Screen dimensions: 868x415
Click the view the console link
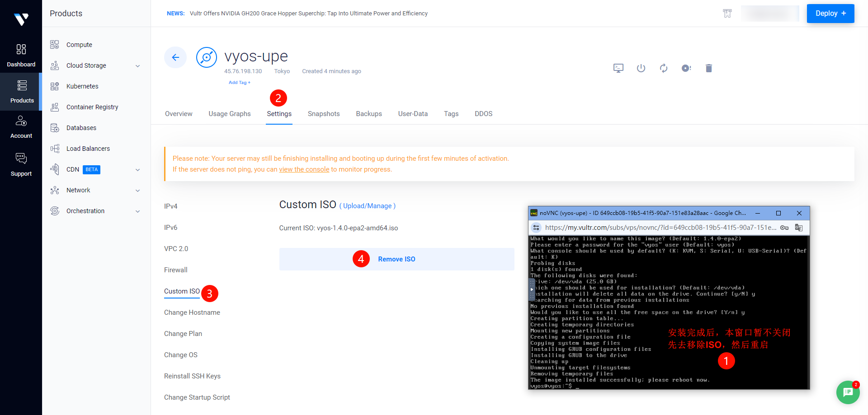click(304, 169)
